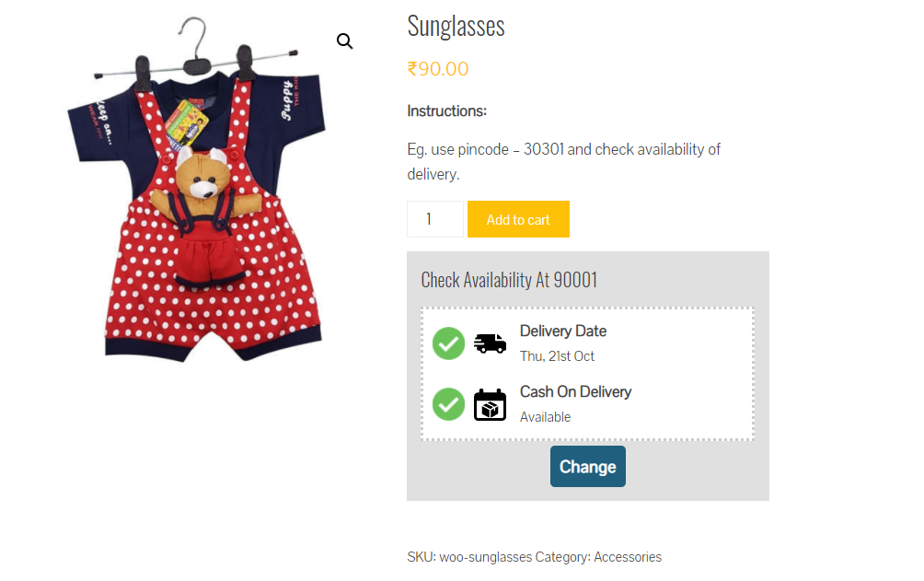Screen dimensions: 924x581
Task: Click the Cash On Delivery label
Action: pyautogui.click(x=575, y=392)
